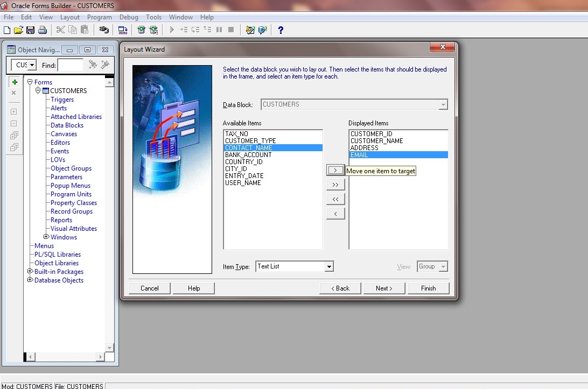Collapse the CUSTOMERS module node

(x=38, y=90)
